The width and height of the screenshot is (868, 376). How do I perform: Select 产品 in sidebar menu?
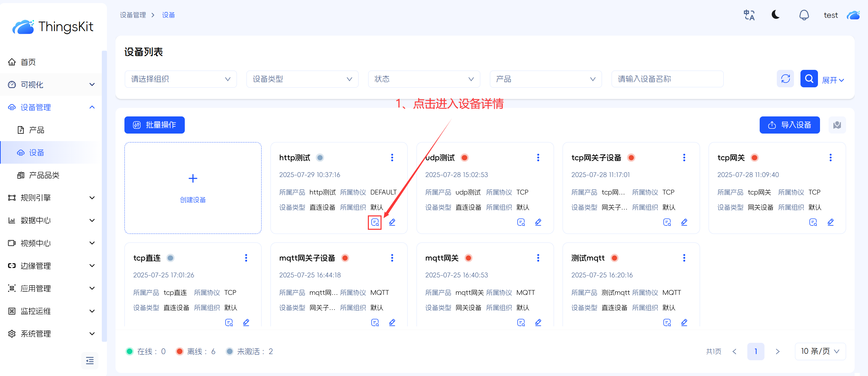click(x=37, y=130)
